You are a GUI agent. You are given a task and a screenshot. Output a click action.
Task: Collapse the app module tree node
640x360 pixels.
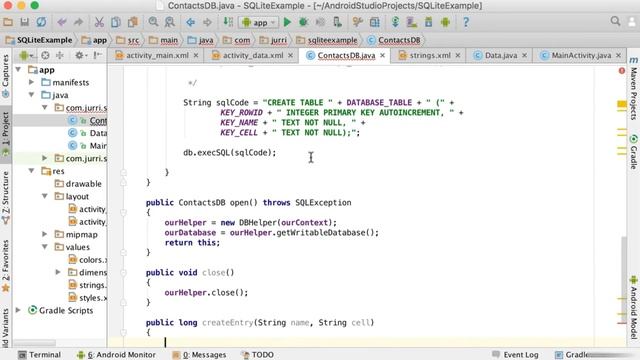[x=18, y=70]
